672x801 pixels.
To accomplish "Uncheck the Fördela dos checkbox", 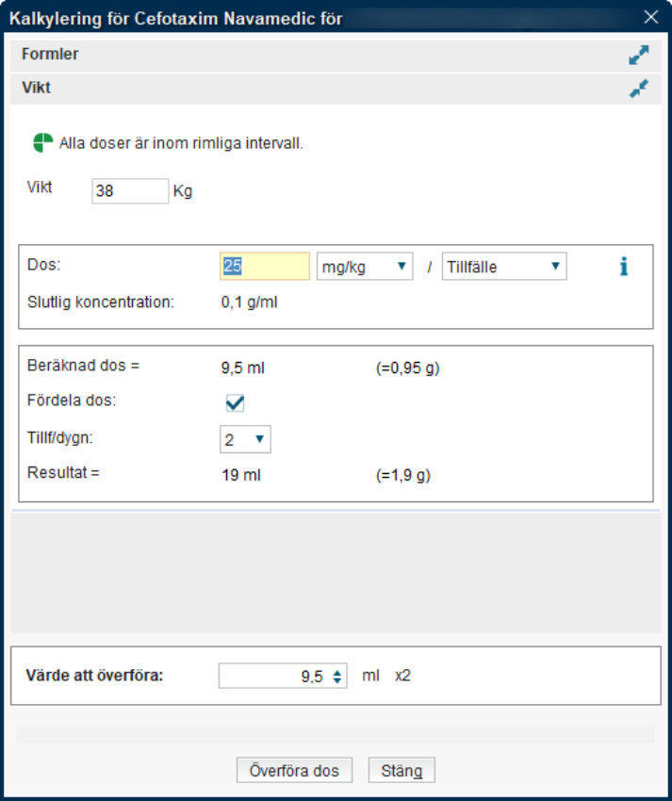I will click(235, 403).
